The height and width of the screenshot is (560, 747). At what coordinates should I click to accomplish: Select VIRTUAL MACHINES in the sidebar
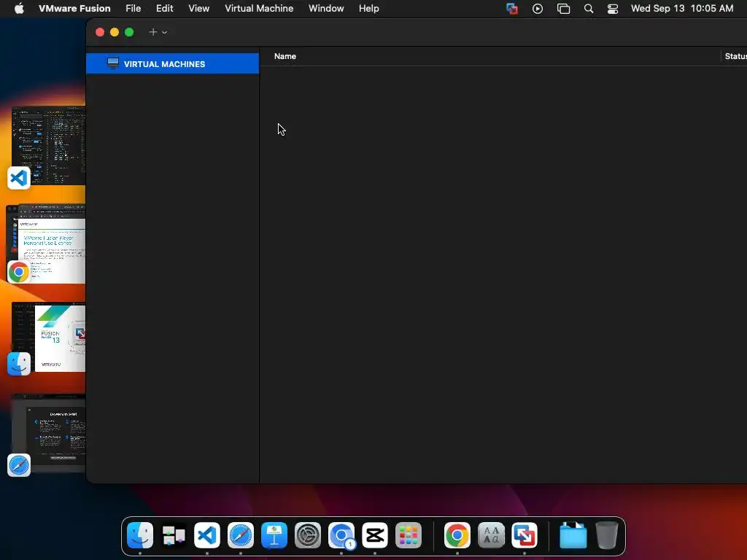click(x=172, y=64)
